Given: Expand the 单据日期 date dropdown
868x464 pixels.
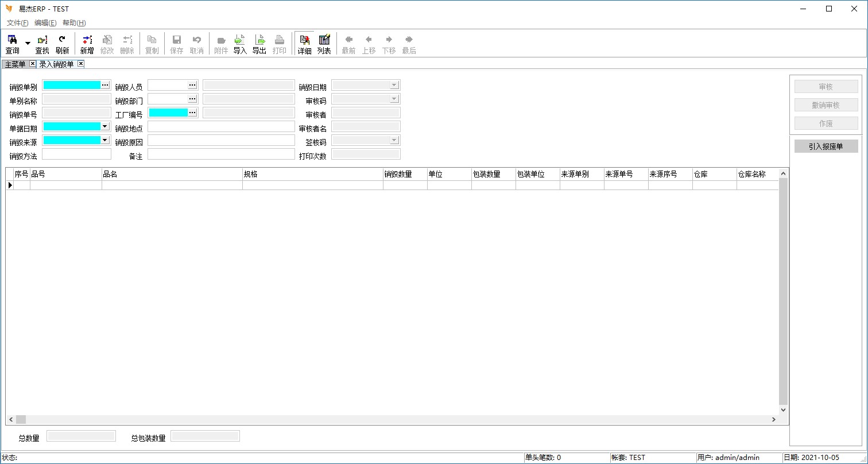Looking at the screenshot, I should [104, 126].
